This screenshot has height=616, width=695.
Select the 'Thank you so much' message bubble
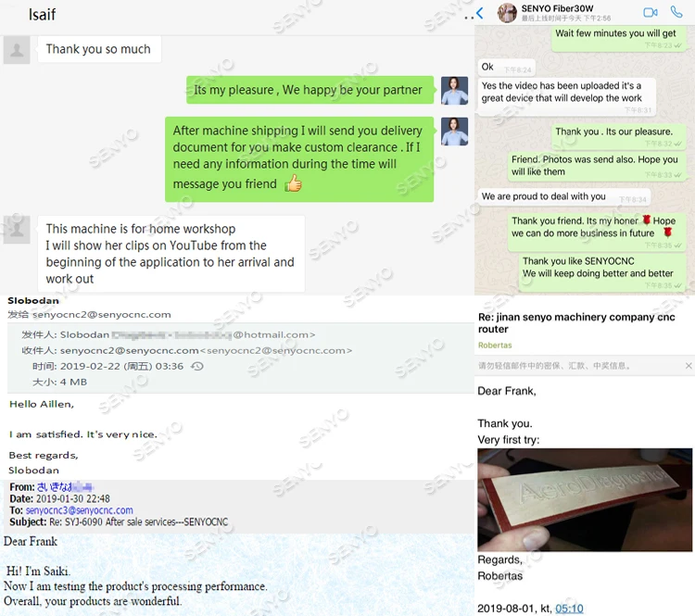(99, 49)
